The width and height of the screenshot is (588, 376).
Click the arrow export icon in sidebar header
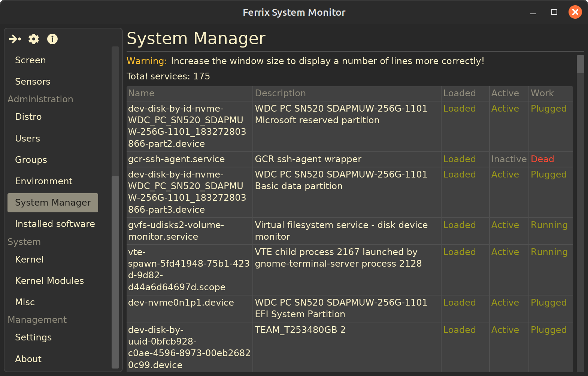click(x=15, y=39)
